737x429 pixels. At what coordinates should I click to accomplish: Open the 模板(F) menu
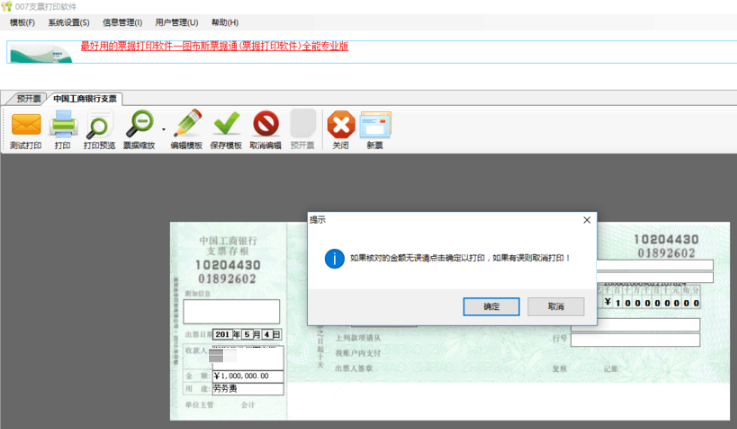[x=22, y=23]
